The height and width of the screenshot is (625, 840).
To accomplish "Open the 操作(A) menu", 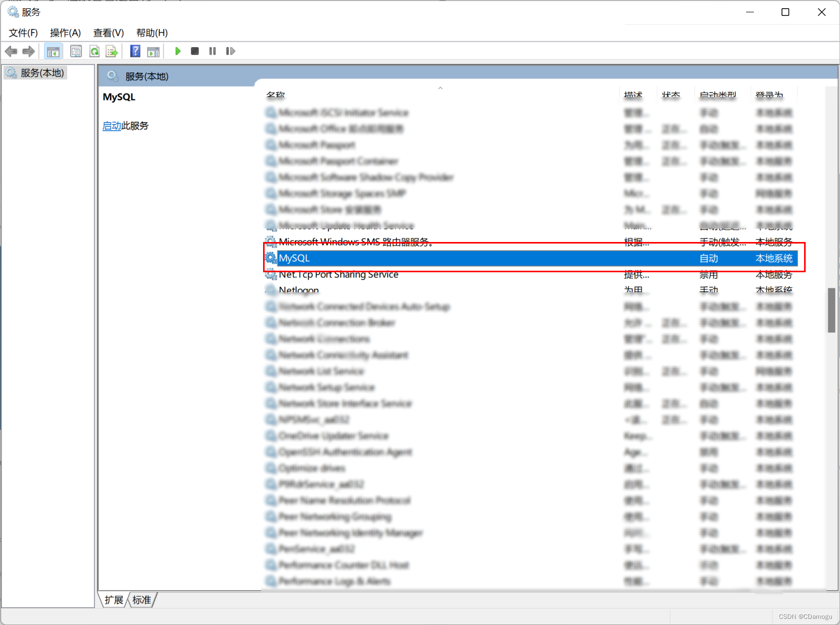I will pyautogui.click(x=65, y=32).
